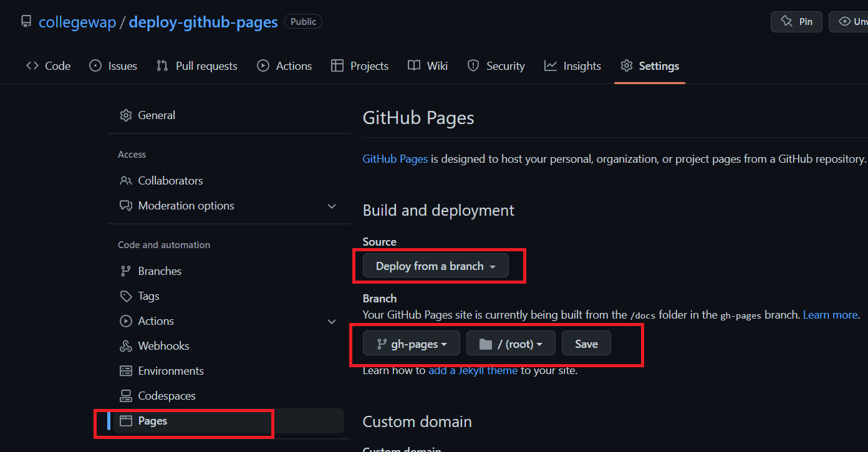Go to the Insights tab
Screen dimensions: 868x452
point(572,66)
